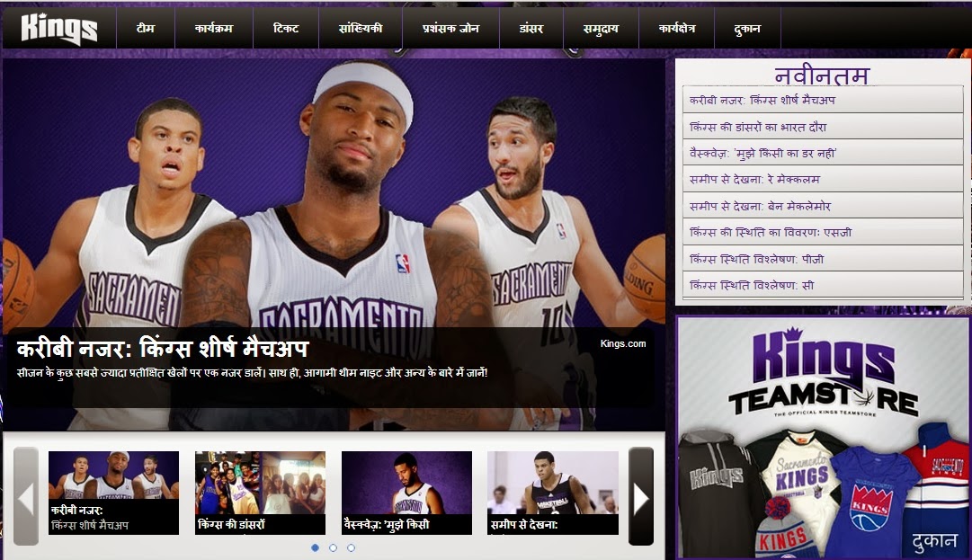This screenshot has width=972, height=560.
Task: Open the प्रशंसक जोन menu item
Action: tap(450, 29)
